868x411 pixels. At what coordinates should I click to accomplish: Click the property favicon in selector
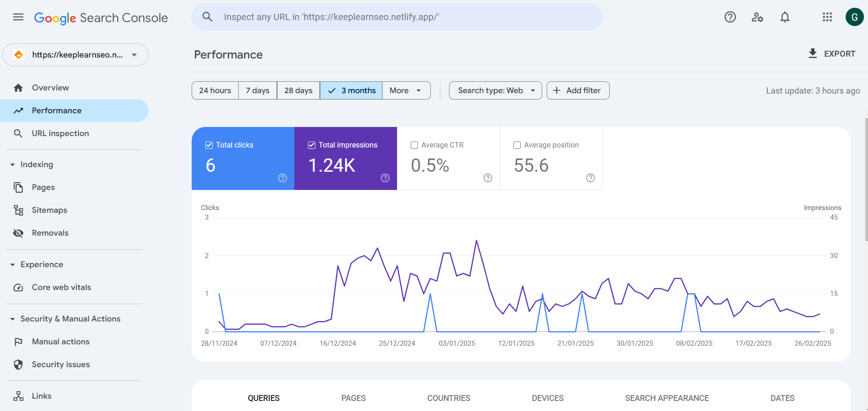[x=19, y=55]
